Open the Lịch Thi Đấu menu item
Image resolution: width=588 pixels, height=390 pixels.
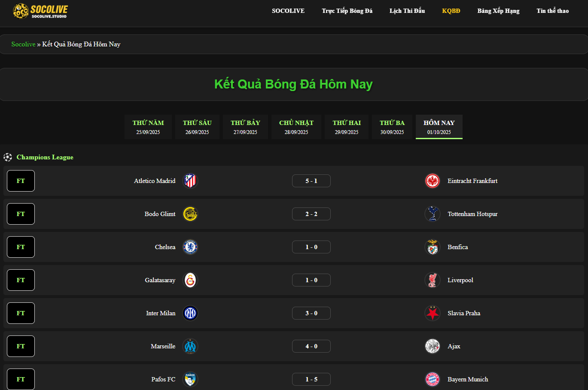click(407, 11)
